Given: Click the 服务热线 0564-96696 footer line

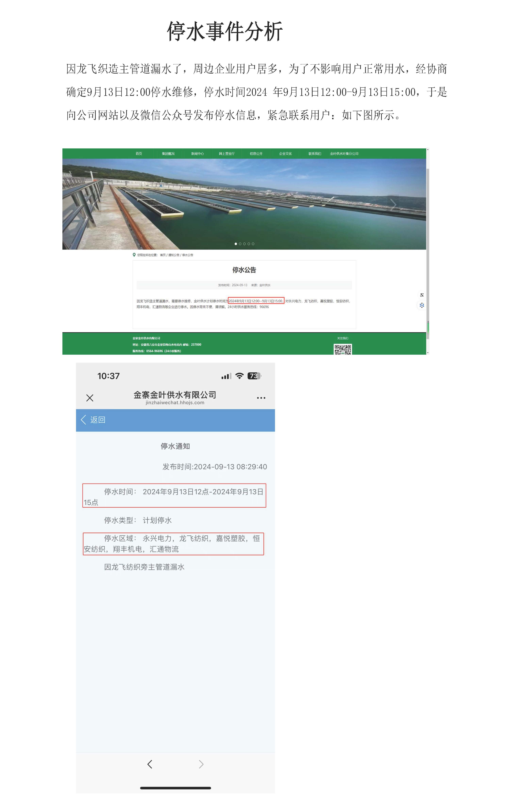Looking at the screenshot, I should coord(157,351).
